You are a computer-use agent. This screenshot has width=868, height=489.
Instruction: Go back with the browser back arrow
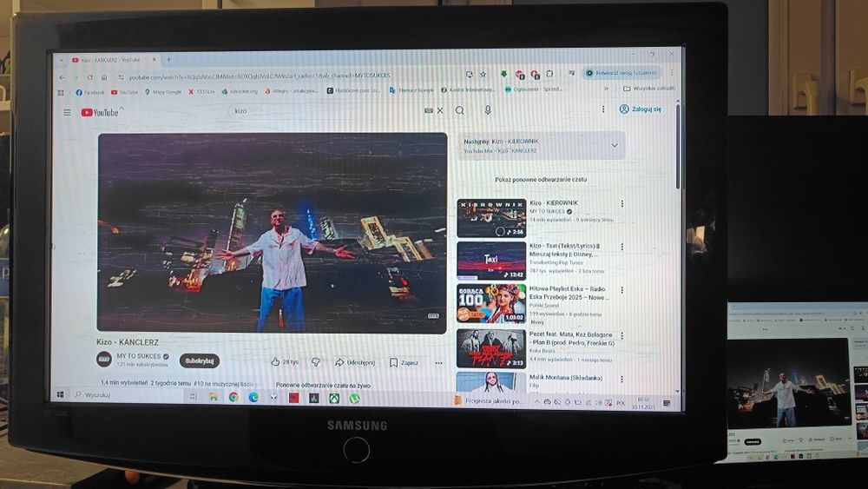(62, 77)
